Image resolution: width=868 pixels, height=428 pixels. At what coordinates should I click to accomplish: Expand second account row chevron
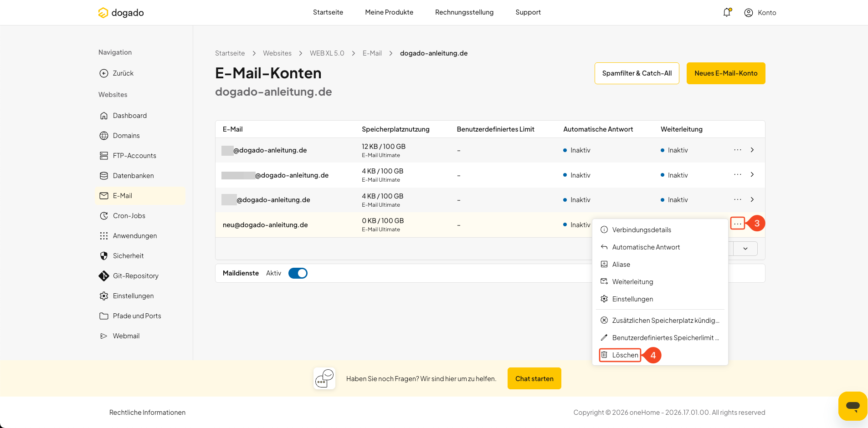tap(752, 175)
